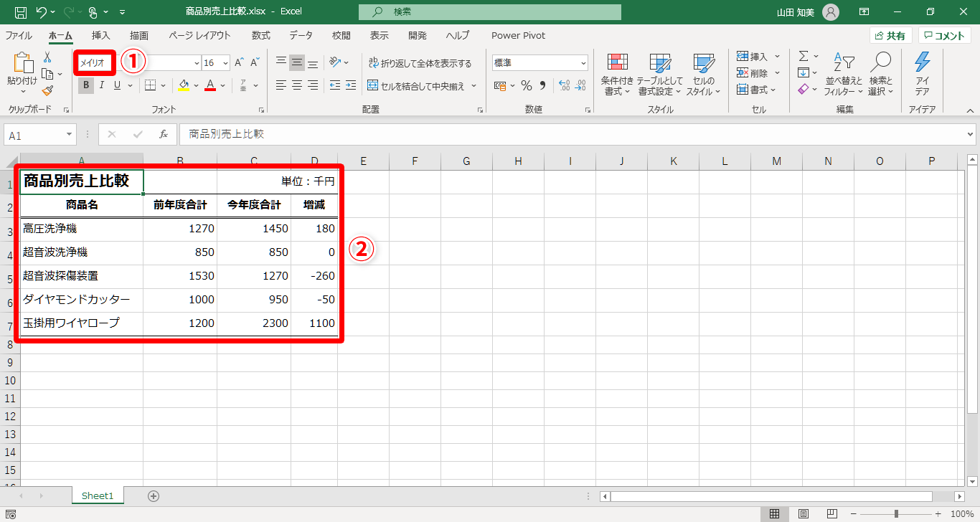Toggle align text left
This screenshot has height=522, width=980.
281,86
